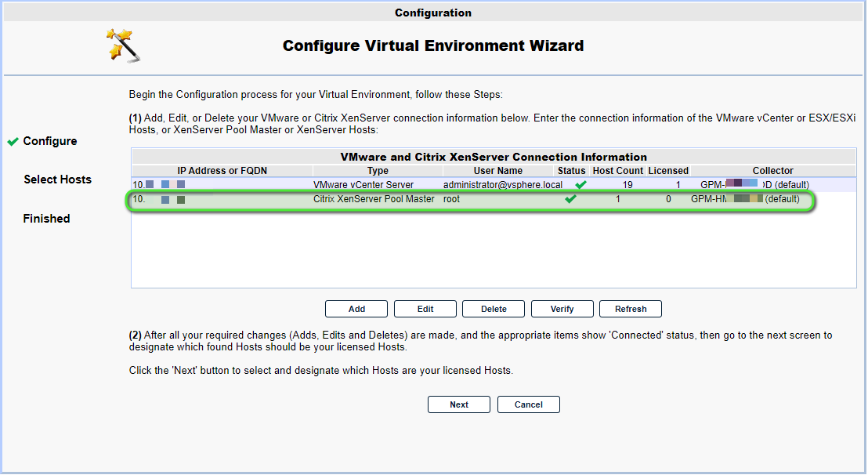Refresh the connection list
Screen dimensions: 868x475
[631, 309]
